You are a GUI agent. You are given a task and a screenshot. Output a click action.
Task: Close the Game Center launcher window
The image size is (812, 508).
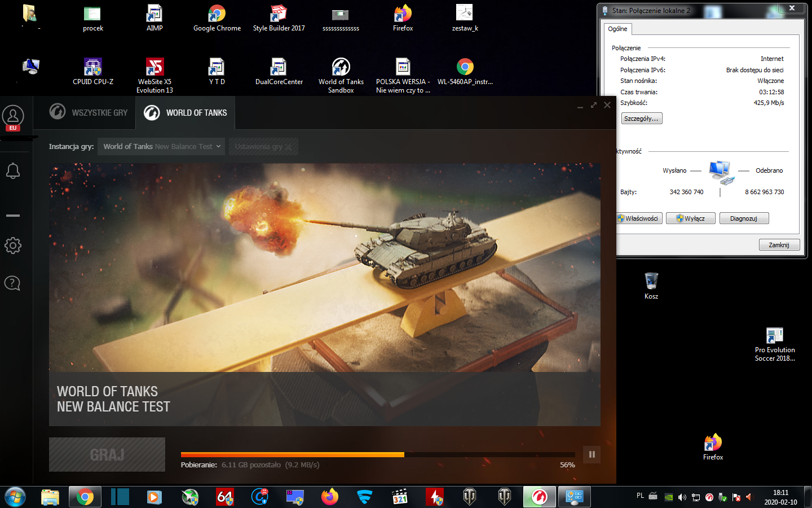(607, 105)
